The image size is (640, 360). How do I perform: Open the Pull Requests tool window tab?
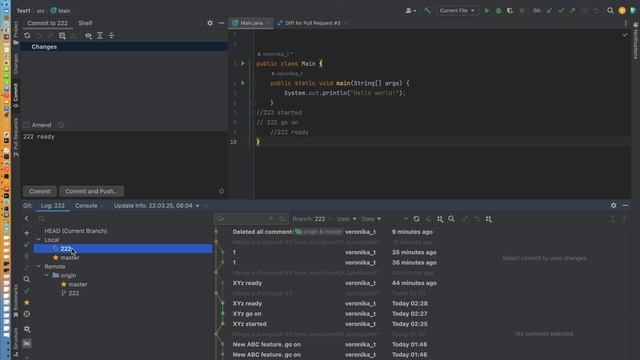[x=16, y=138]
